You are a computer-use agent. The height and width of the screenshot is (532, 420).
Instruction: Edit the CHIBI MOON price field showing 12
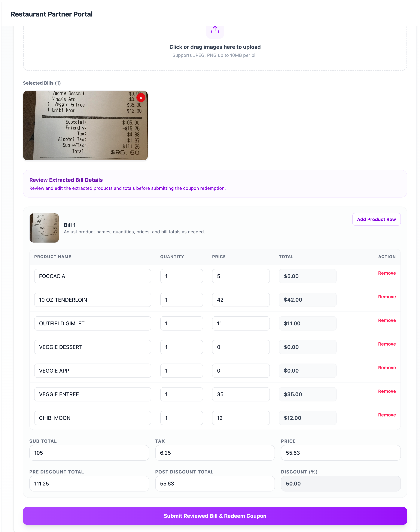point(241,418)
